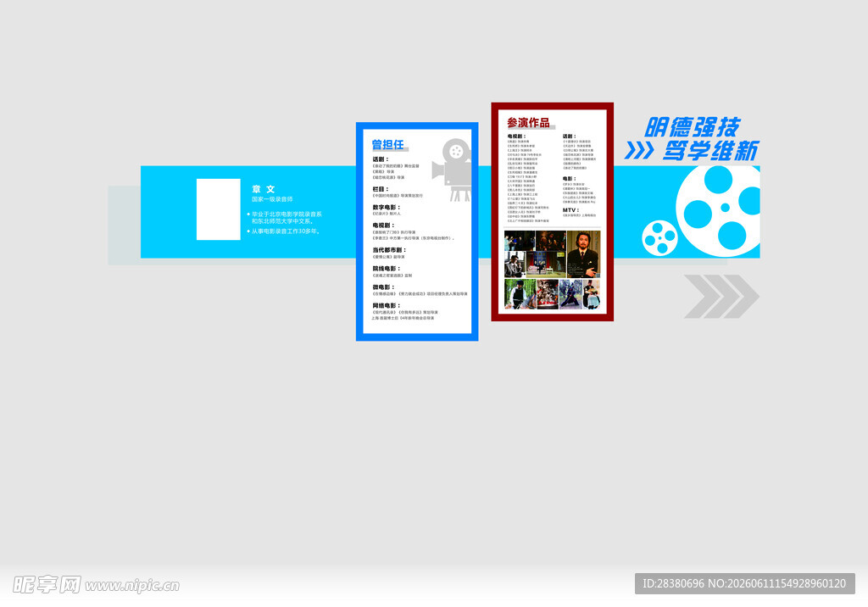The image size is (868, 607).
Task: Click the MTV： section label
Action: click(570, 210)
